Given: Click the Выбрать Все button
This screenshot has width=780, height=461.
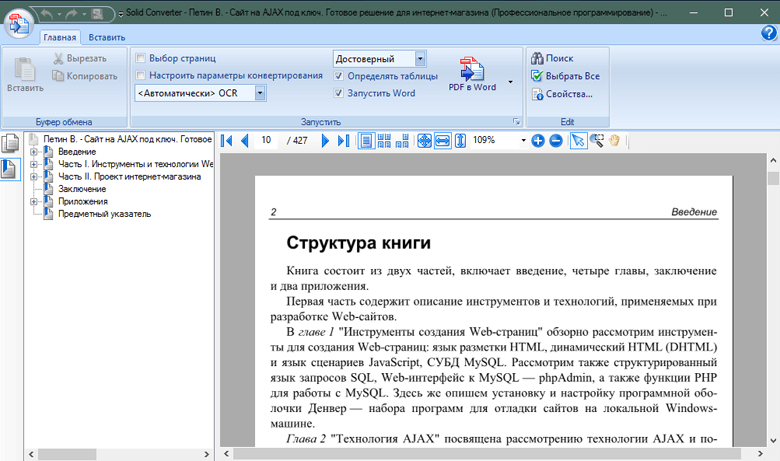Looking at the screenshot, I should (x=565, y=76).
